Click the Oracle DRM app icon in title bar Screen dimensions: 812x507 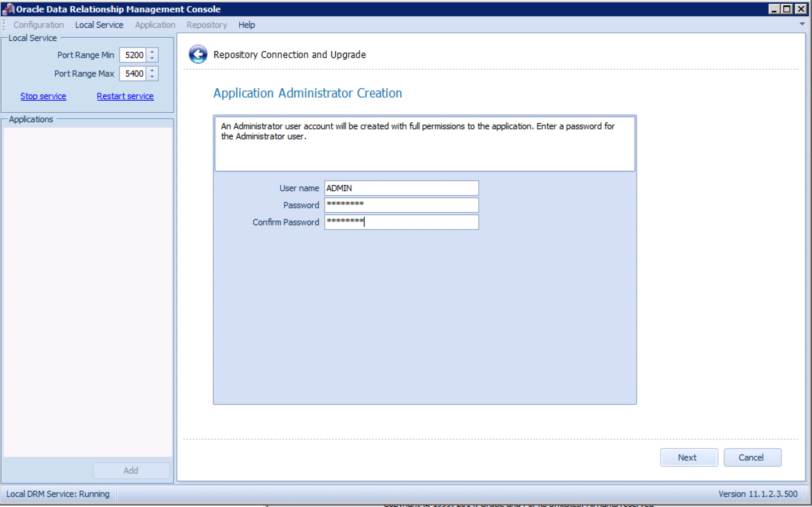coord(8,9)
